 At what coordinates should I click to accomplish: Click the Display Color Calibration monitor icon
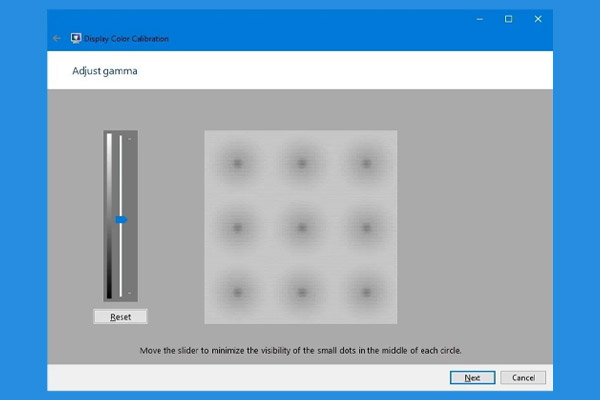pyautogui.click(x=76, y=38)
